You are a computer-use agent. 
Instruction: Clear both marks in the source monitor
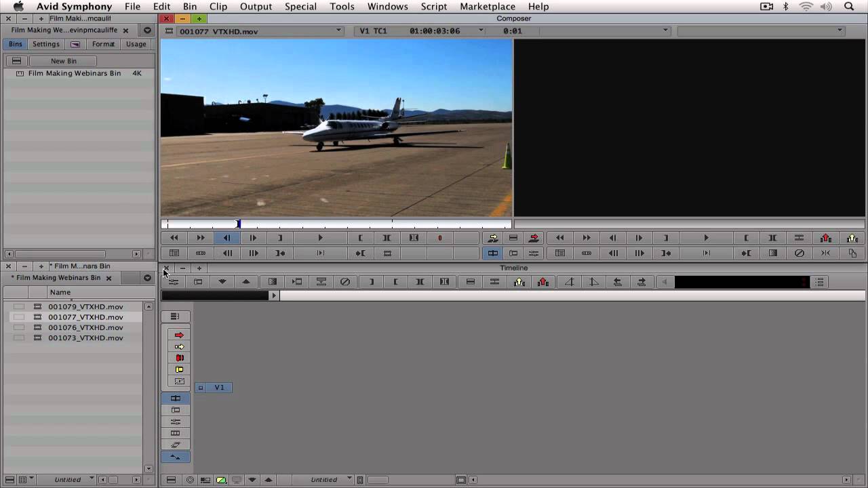point(414,238)
